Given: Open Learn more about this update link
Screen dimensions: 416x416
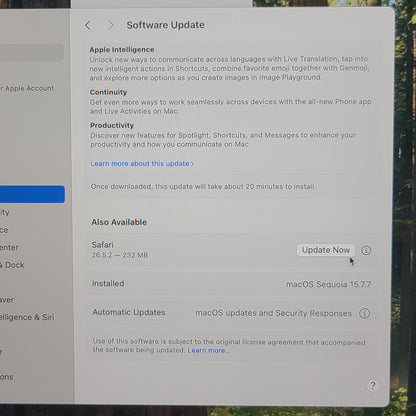Looking at the screenshot, I should (x=142, y=164).
